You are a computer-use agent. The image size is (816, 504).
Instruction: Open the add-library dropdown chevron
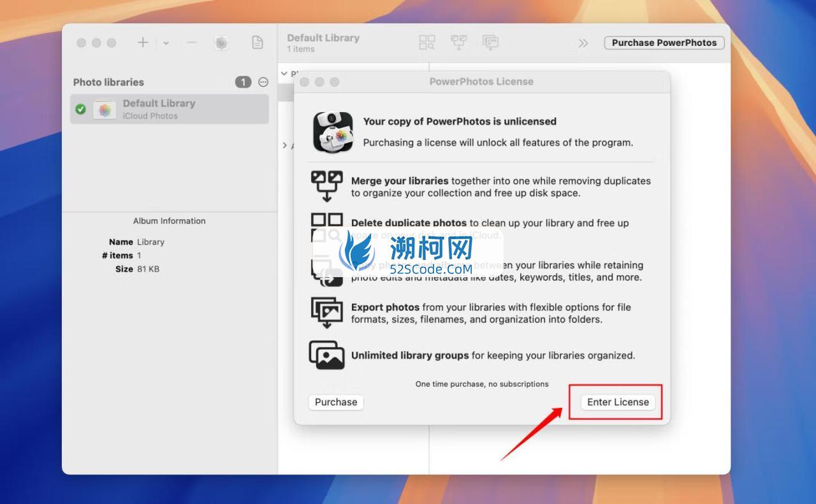[x=166, y=43]
